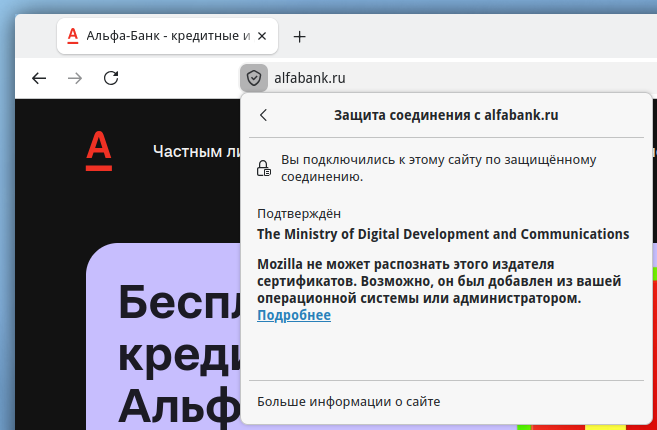Click The Ministry of Digital Development text
This screenshot has height=430, width=657.
pyautogui.click(x=443, y=234)
